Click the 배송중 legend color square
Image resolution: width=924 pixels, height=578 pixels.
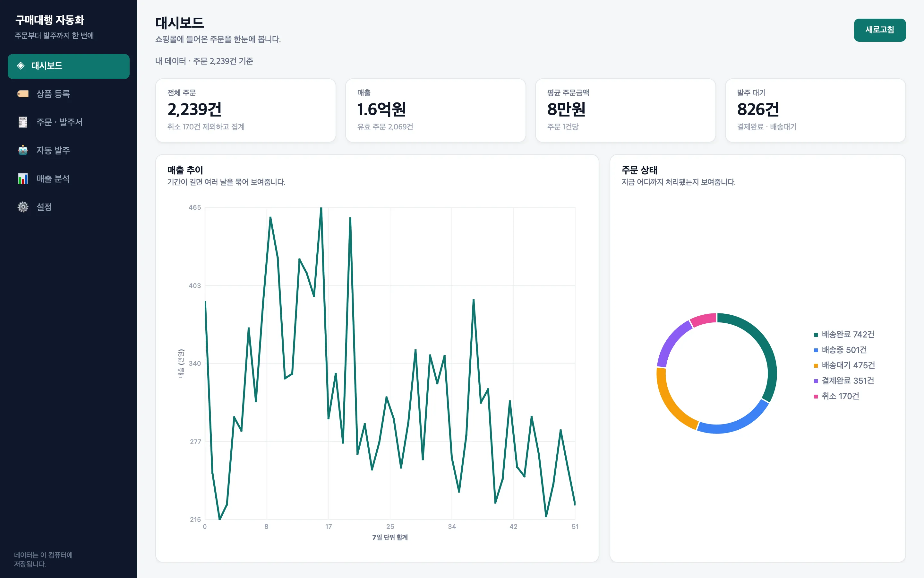[816, 350]
